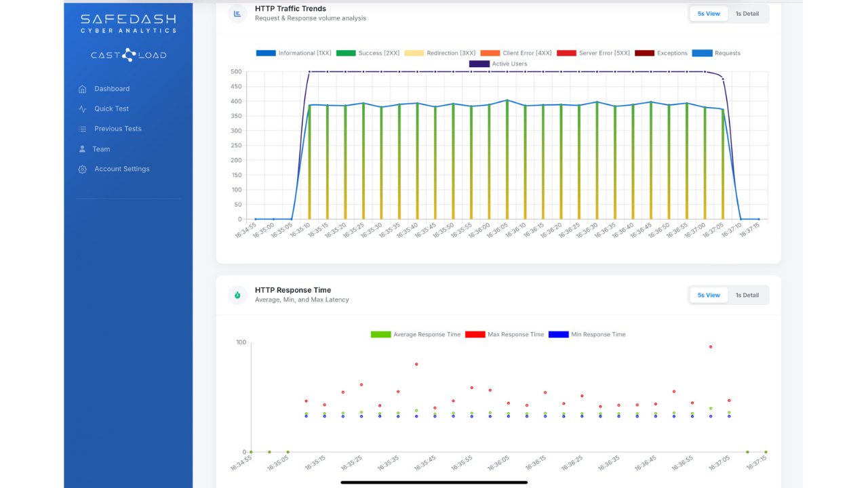Select 5s View for HTTP Traffic Trends
Image resolution: width=868 pixels, height=488 pixels.
tap(709, 14)
